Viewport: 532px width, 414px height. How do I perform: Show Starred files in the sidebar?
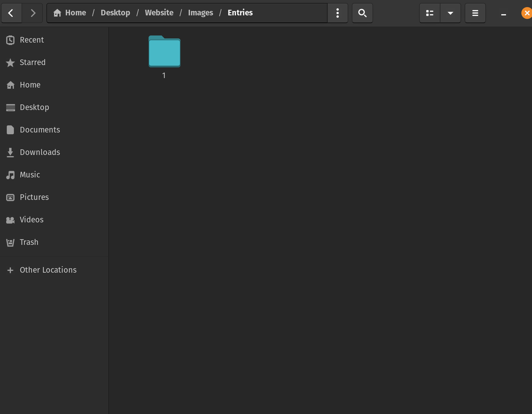pos(32,62)
